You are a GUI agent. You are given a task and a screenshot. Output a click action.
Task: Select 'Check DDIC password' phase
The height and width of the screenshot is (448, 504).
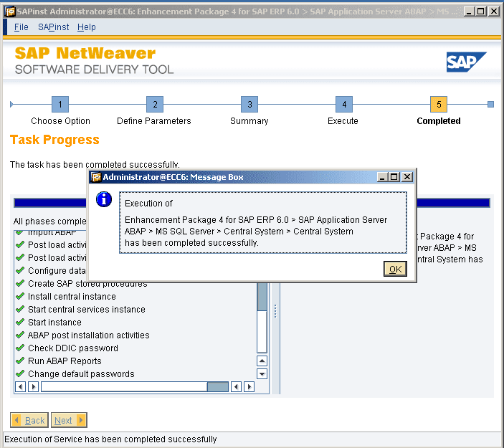coord(73,348)
